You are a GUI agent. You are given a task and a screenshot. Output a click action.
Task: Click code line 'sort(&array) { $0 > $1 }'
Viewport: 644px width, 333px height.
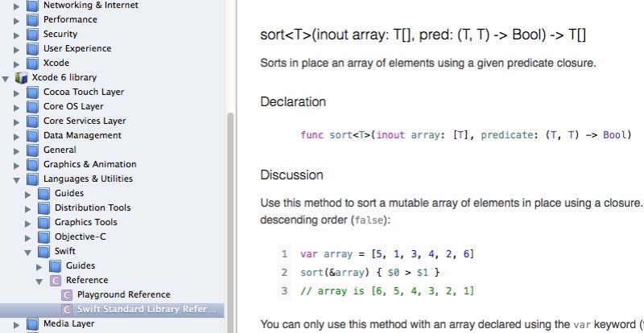click(370, 272)
